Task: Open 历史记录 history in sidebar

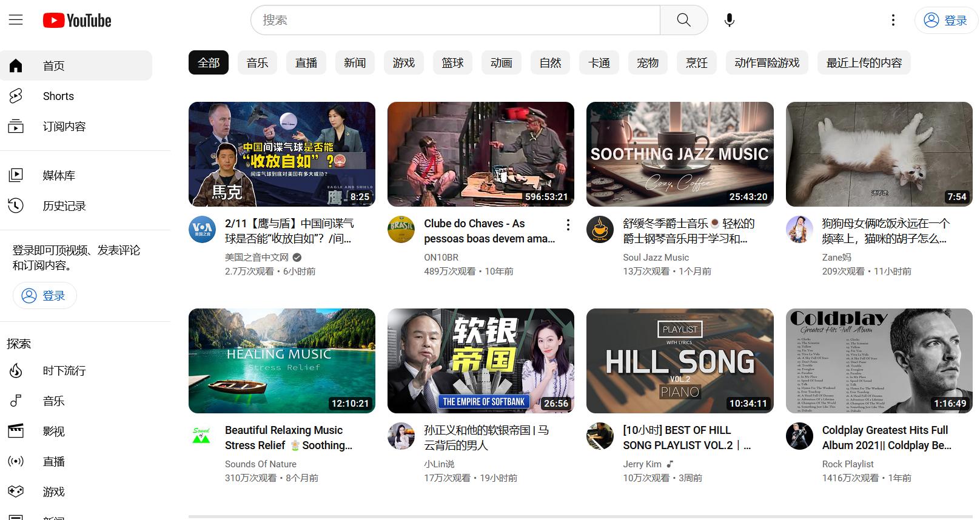Action: pos(76,205)
